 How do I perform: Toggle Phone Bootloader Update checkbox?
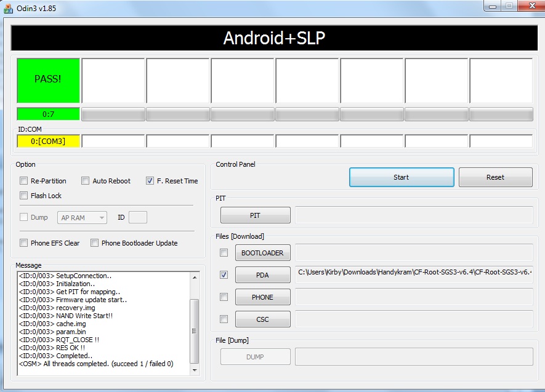tap(94, 242)
